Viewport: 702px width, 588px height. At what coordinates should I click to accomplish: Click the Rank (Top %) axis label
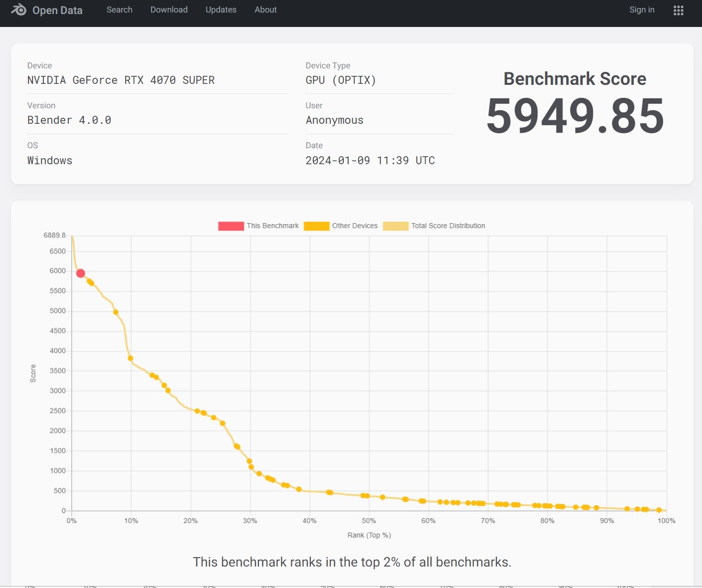coord(369,535)
